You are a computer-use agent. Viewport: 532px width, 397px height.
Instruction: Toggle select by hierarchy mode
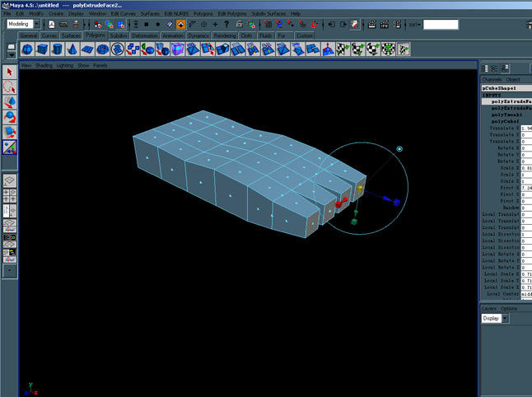pos(98,25)
